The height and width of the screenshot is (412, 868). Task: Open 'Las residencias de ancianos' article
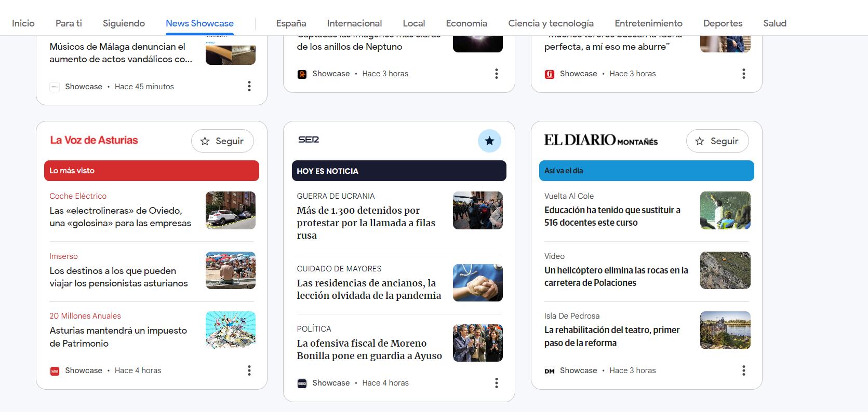(369, 289)
